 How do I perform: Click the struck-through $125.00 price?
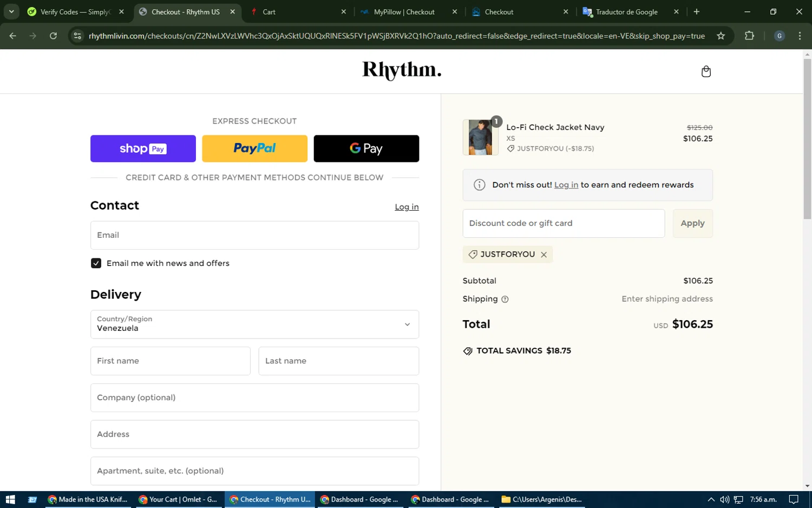[x=699, y=128]
